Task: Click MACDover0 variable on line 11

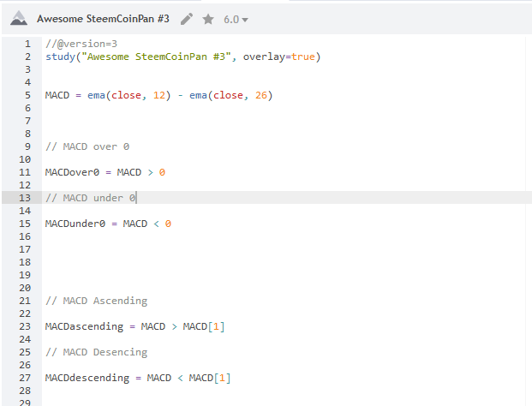Action: (x=72, y=172)
